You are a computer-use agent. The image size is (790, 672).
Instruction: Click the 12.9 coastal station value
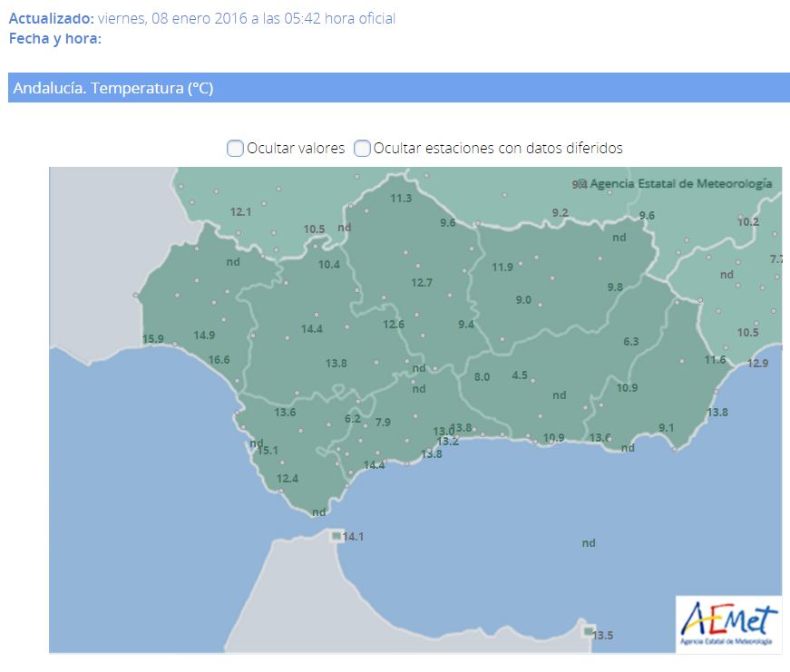click(757, 364)
